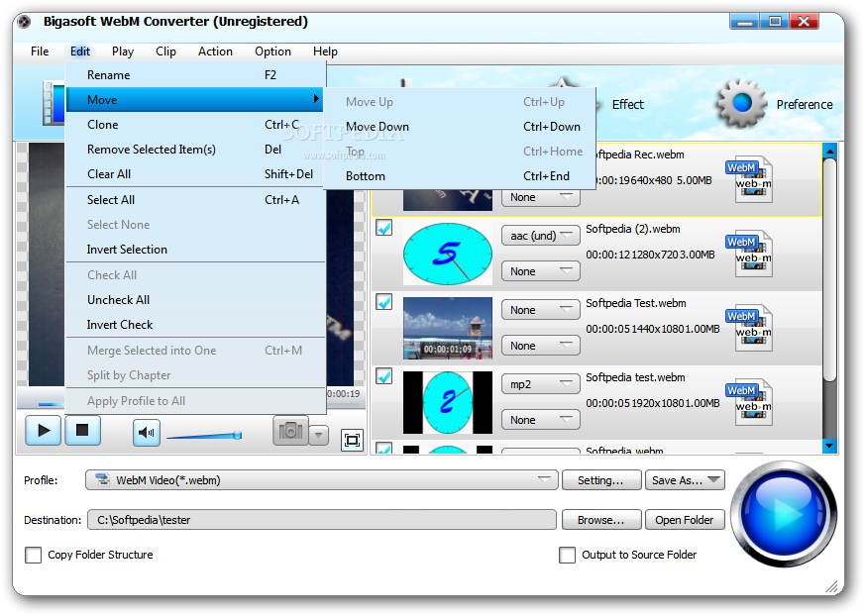865x616 pixels.
Task: Click WebM format icon for Softpedia Test.webm
Action: (750, 328)
